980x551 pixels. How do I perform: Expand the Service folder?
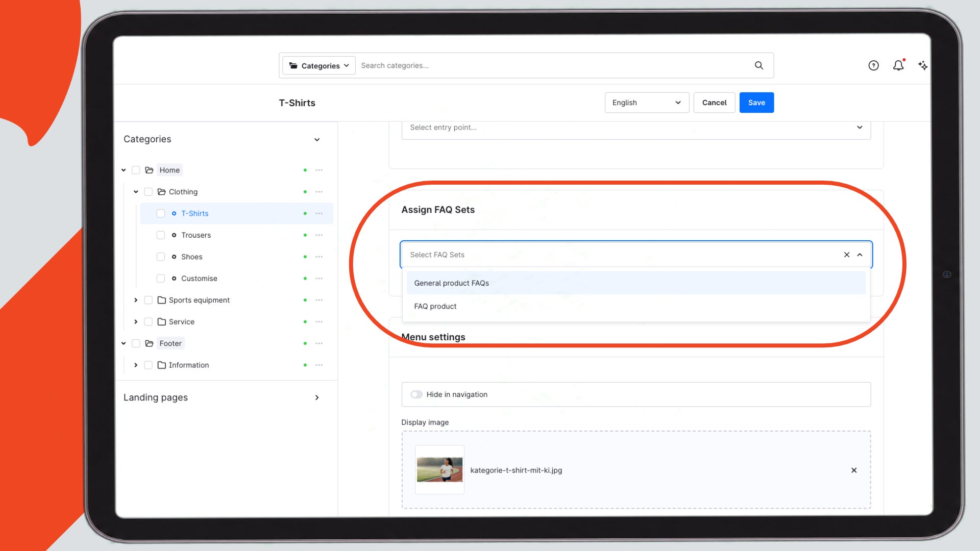pos(136,322)
